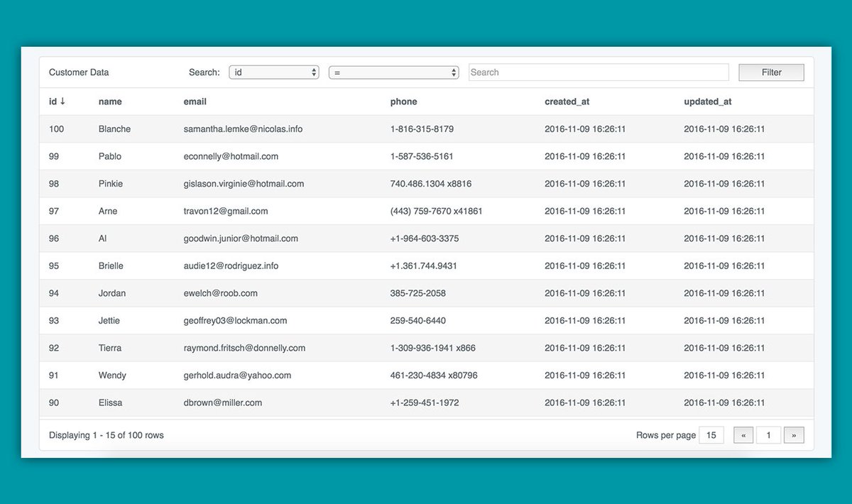This screenshot has width=852, height=504.
Task: Select the name cell Jettie
Action: tap(109, 321)
